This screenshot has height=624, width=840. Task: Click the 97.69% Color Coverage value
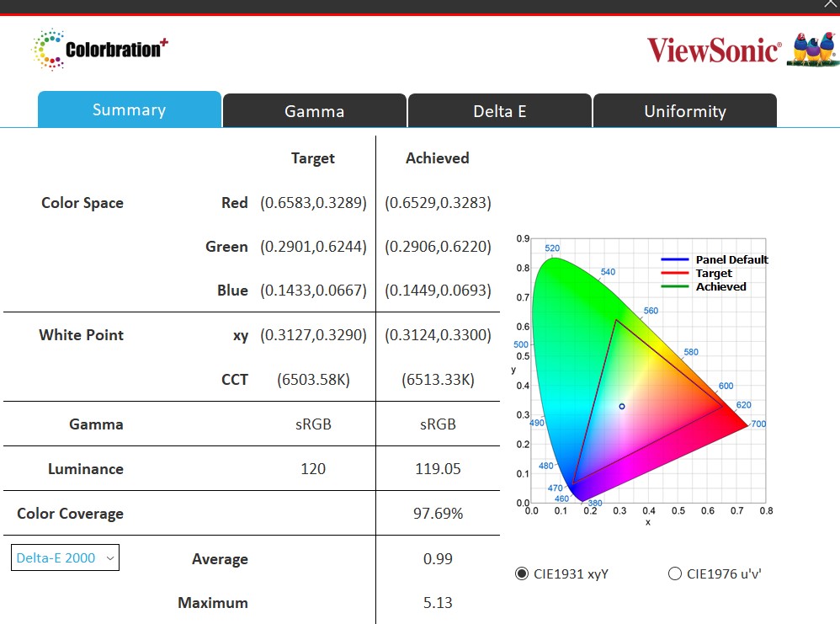[438, 514]
